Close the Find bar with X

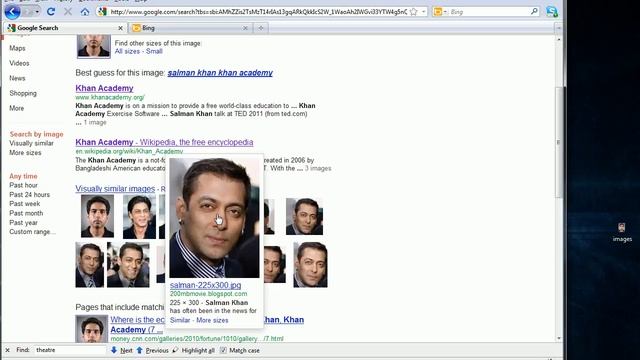pos(7,350)
